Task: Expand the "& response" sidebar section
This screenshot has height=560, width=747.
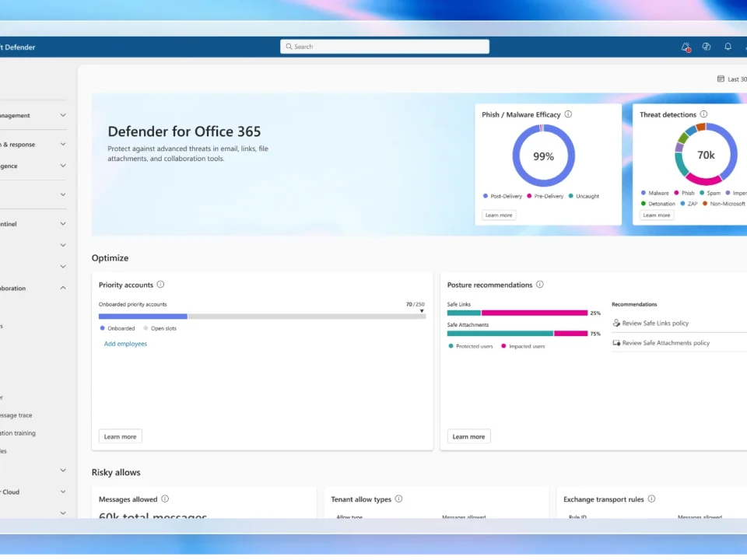Action: (x=63, y=145)
